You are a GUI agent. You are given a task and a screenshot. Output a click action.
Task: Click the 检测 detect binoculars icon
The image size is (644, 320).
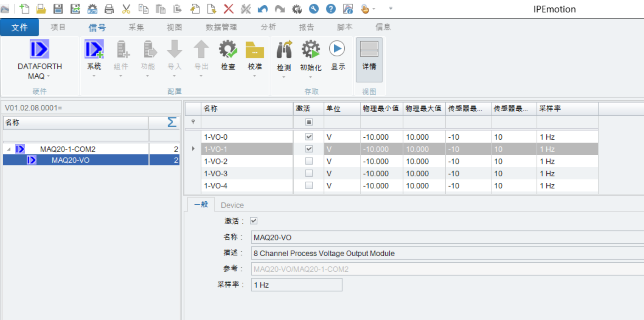click(284, 50)
